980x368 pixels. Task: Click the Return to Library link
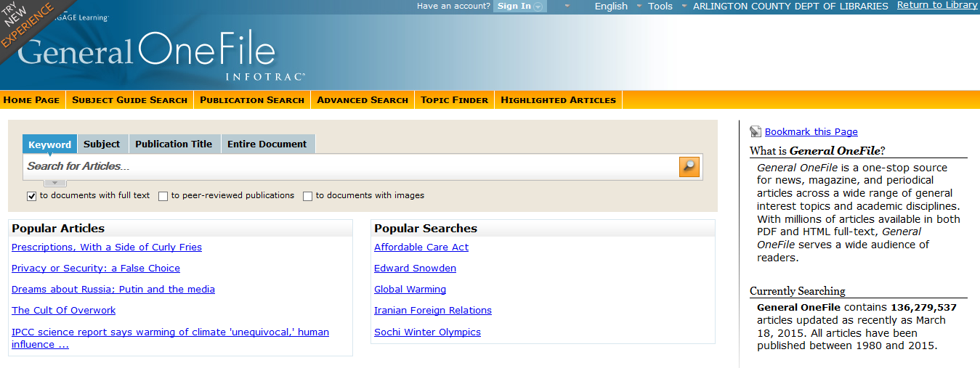pos(937,5)
